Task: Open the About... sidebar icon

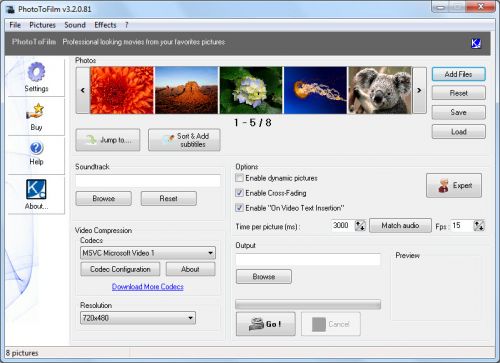Action: 36,189
